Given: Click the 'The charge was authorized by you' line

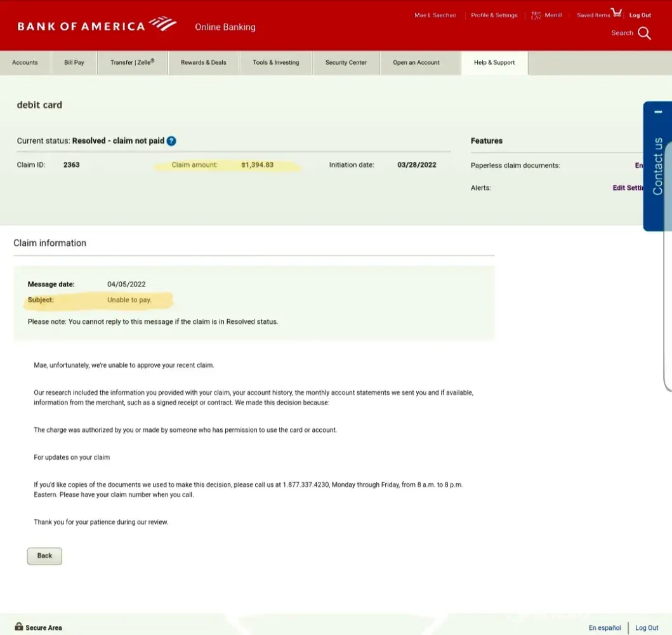Looking at the screenshot, I should [185, 430].
